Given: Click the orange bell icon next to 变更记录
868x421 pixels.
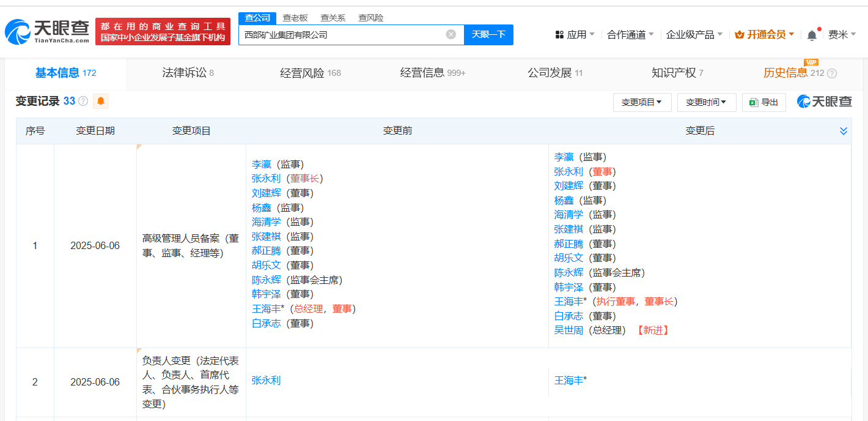Looking at the screenshot, I should coord(100,101).
